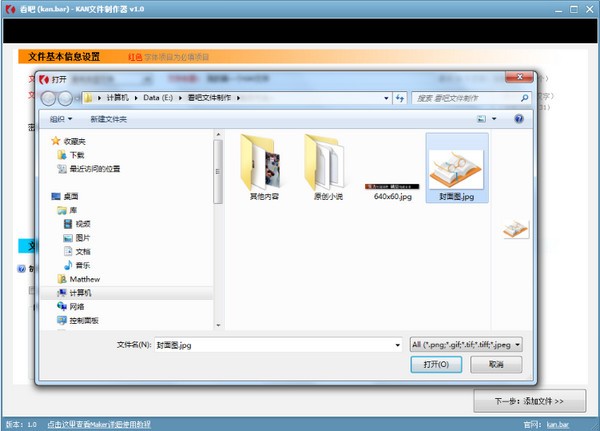Select 最近访问的位置 in navigation pane

pyautogui.click(x=89, y=169)
